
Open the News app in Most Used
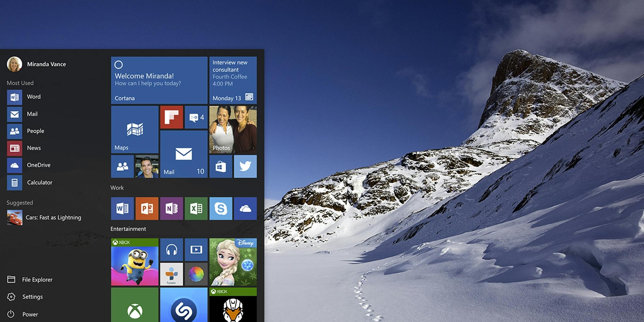(24, 148)
